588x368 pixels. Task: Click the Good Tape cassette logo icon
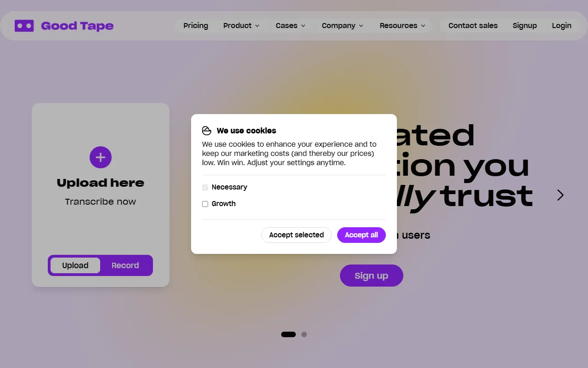point(24,26)
